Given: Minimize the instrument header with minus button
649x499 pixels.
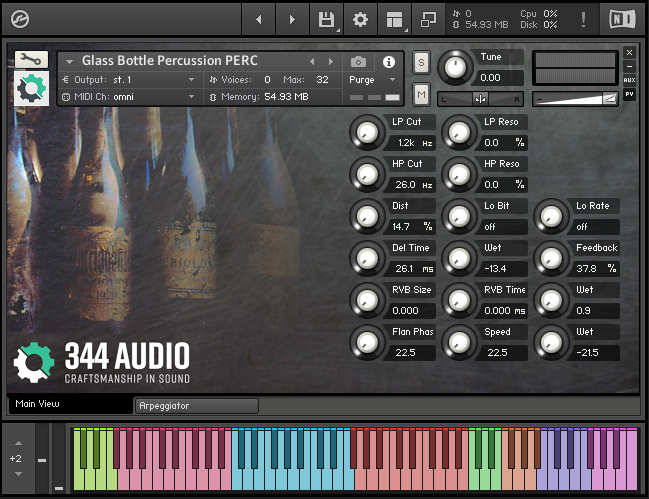Looking at the screenshot, I should point(629,66).
